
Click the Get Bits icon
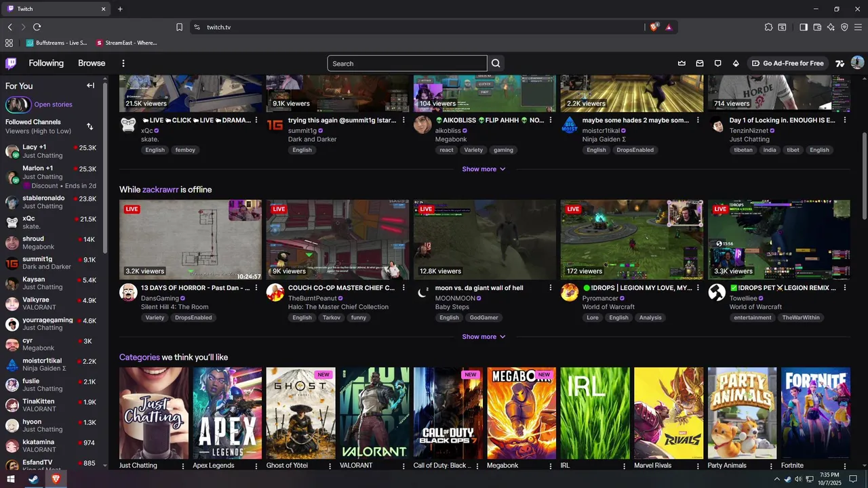(x=736, y=63)
